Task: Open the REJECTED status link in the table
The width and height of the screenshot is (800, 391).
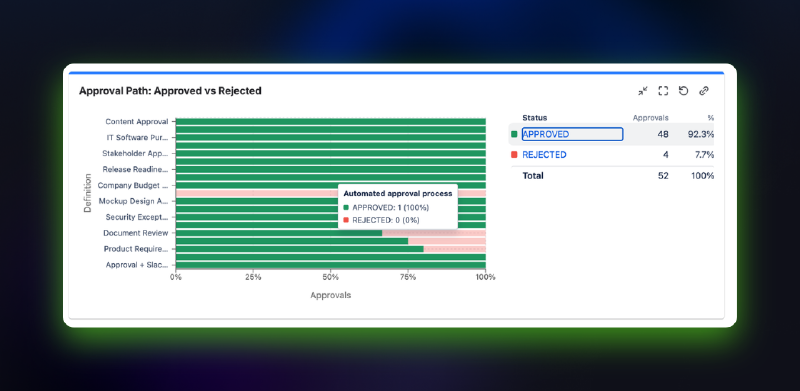Action: point(544,155)
